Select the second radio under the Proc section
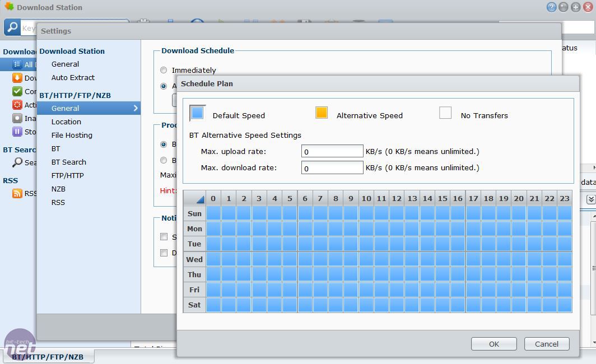The image size is (596, 364). pyautogui.click(x=164, y=160)
